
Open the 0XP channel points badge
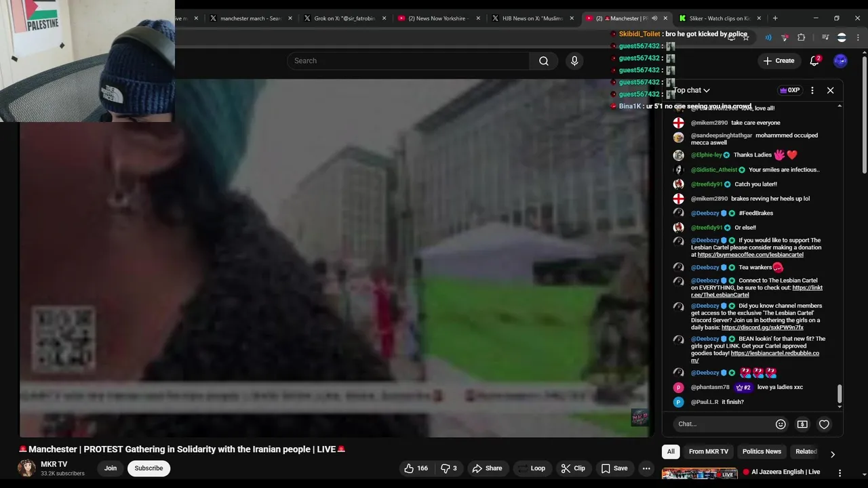coord(790,90)
